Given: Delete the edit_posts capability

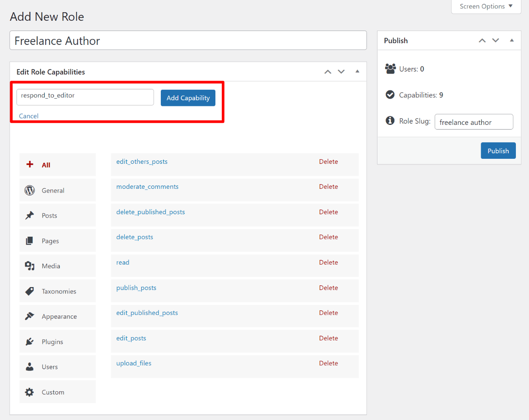Looking at the screenshot, I should click(x=328, y=338).
